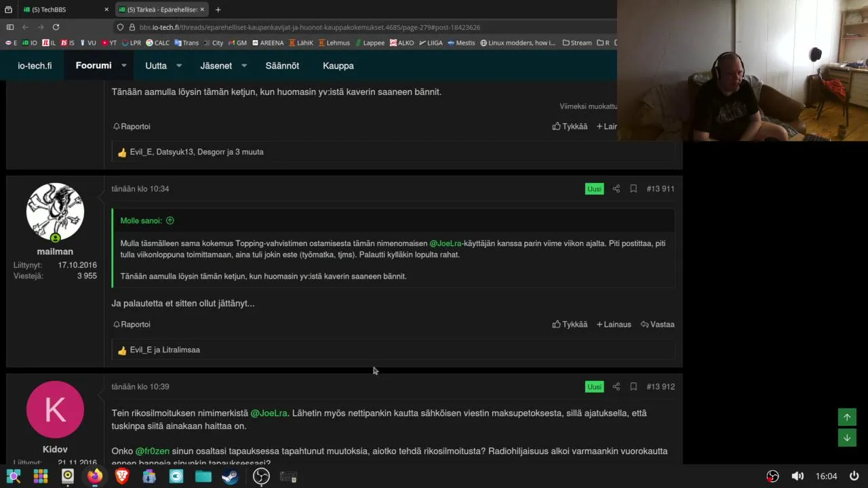Open Steam from the taskbar
This screenshot has height=488, width=868.
tap(231, 476)
